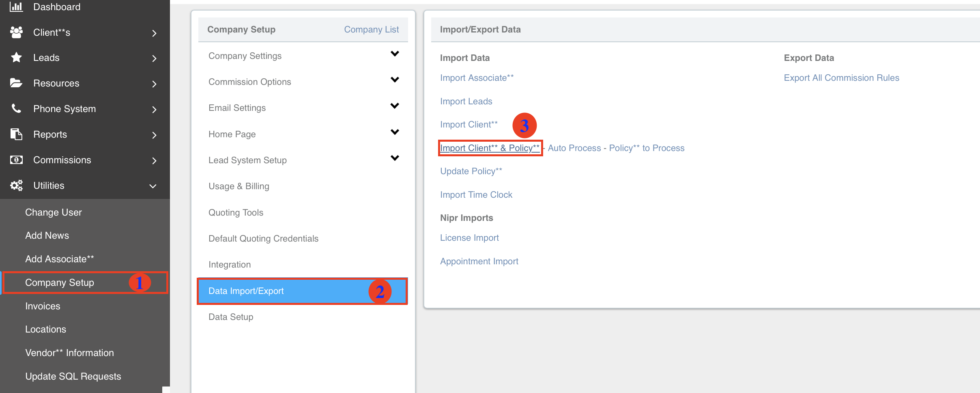This screenshot has width=980, height=393.
Task: Select Usage & Billing setting
Action: point(239,186)
